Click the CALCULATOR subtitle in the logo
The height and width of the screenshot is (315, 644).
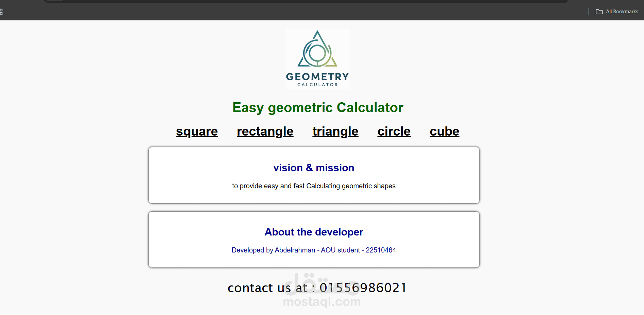tap(317, 85)
